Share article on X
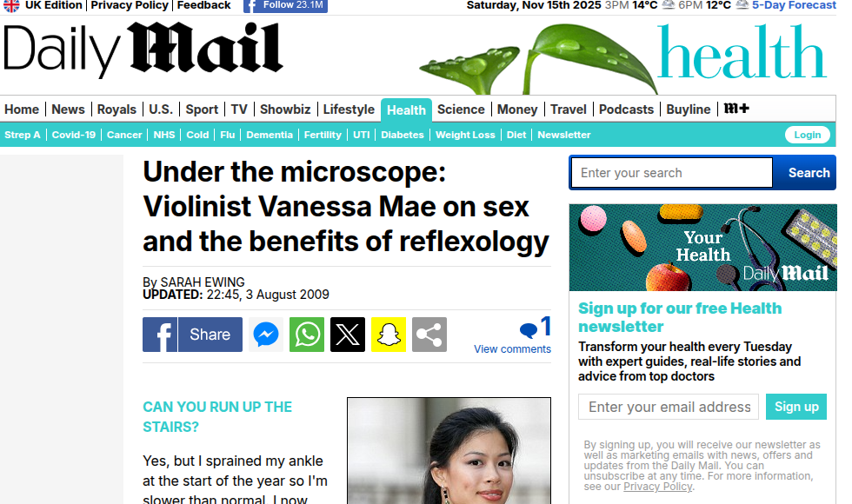 348,335
